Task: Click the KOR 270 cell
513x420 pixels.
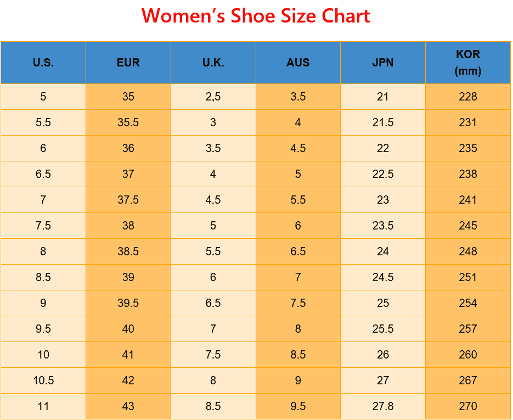Action: pyautogui.click(x=468, y=406)
